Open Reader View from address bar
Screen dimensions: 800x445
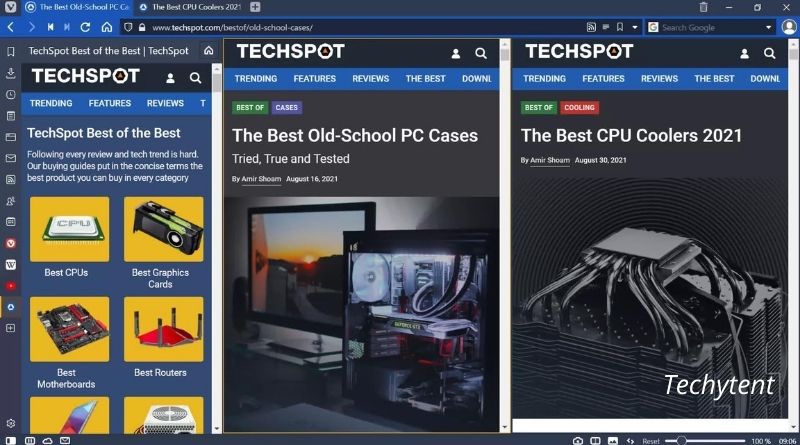coord(606,27)
